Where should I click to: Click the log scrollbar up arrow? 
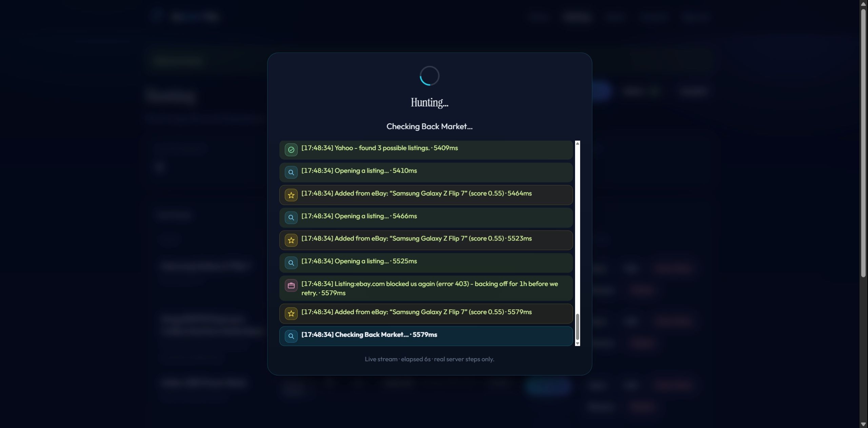click(577, 143)
